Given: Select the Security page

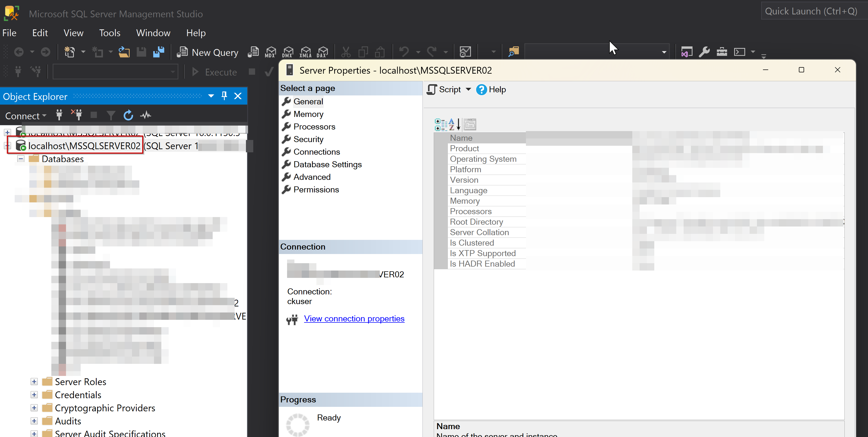Looking at the screenshot, I should 308,139.
